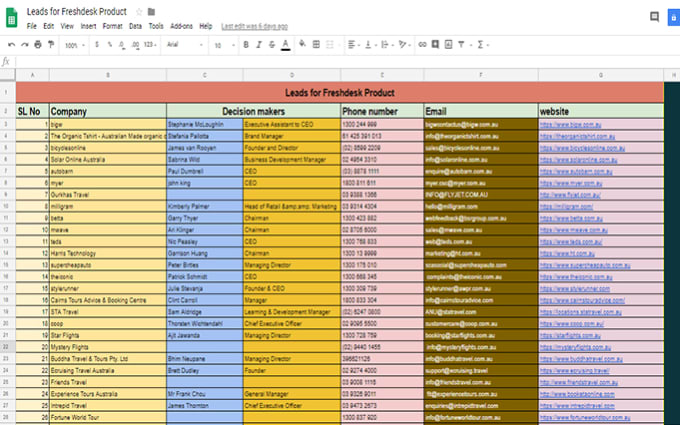Viewport: 680px width, 425px height.
Task: Click the Undo arrow
Action: coord(12,45)
